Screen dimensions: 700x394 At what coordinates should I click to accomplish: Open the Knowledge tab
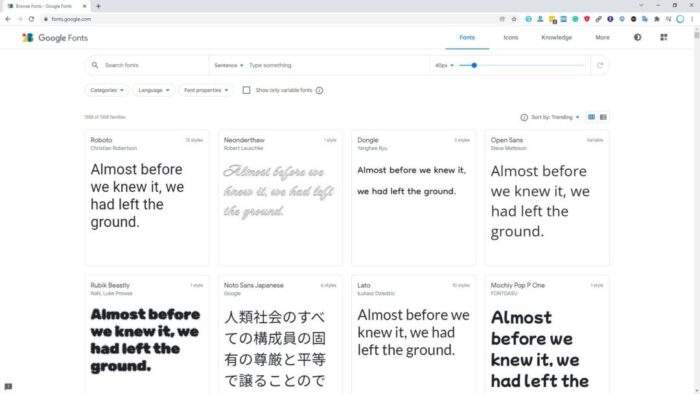pyautogui.click(x=556, y=37)
